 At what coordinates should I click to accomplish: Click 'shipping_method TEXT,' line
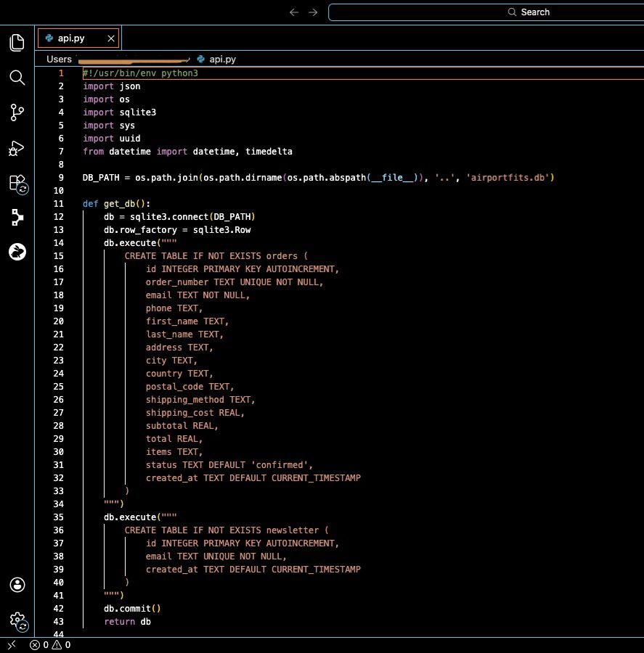point(200,400)
